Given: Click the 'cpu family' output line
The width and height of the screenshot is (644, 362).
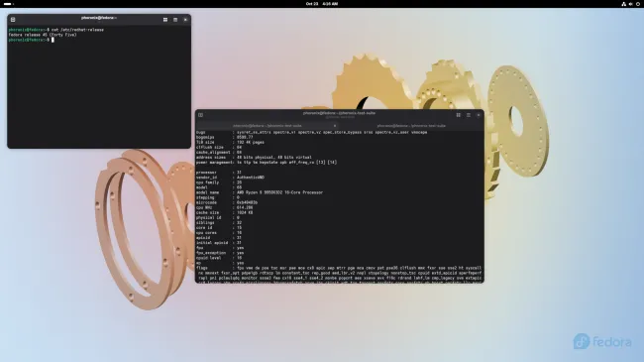Looking at the screenshot, I should click(219, 182).
